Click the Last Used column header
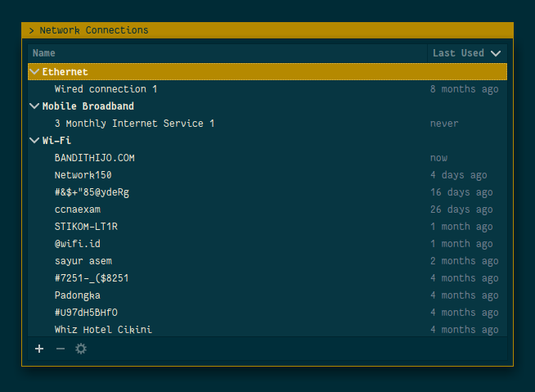 click(458, 53)
